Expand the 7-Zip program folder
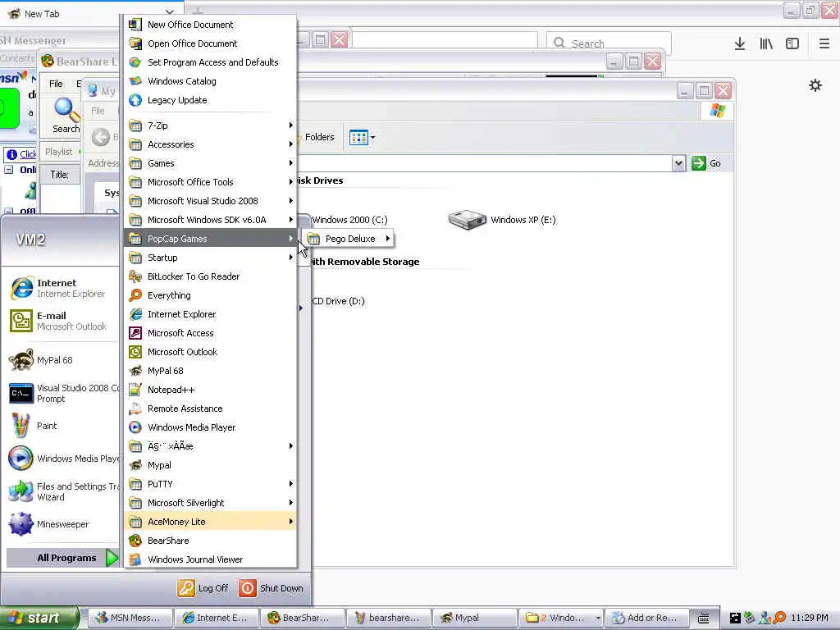 tap(210, 126)
